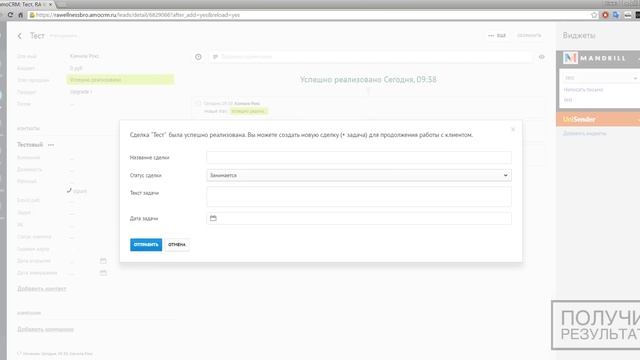Click the Успешно реализовано Сегодня, 09:38 heading

(x=368, y=80)
